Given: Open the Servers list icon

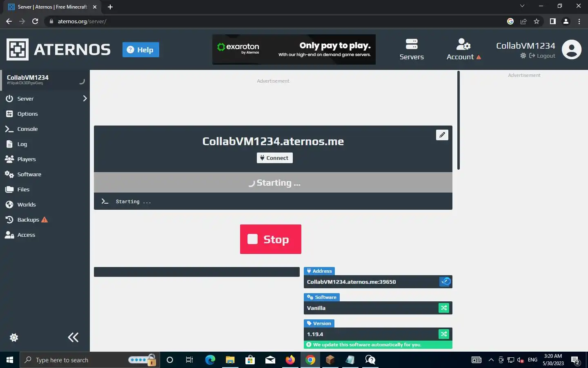Looking at the screenshot, I should (x=412, y=44).
